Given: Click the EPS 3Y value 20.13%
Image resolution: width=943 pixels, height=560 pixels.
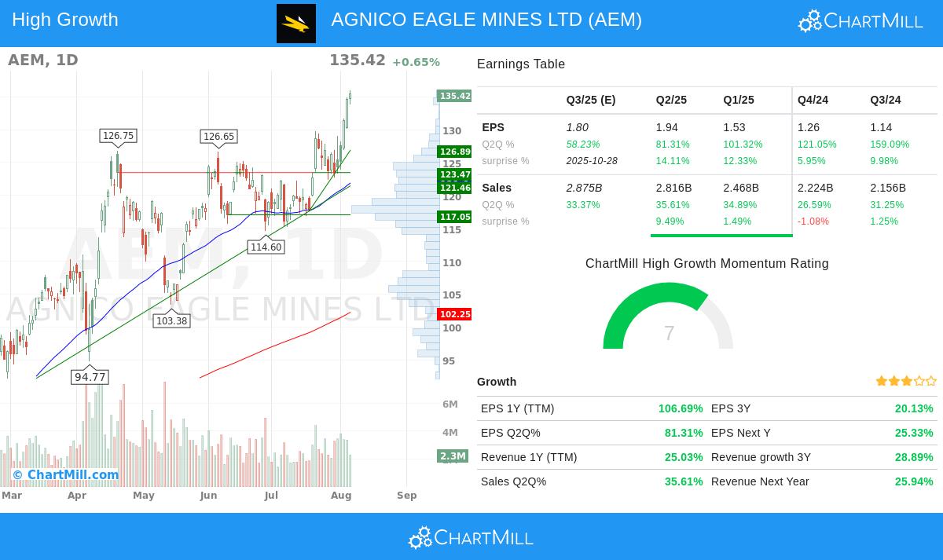Looking at the screenshot, I should [914, 408].
